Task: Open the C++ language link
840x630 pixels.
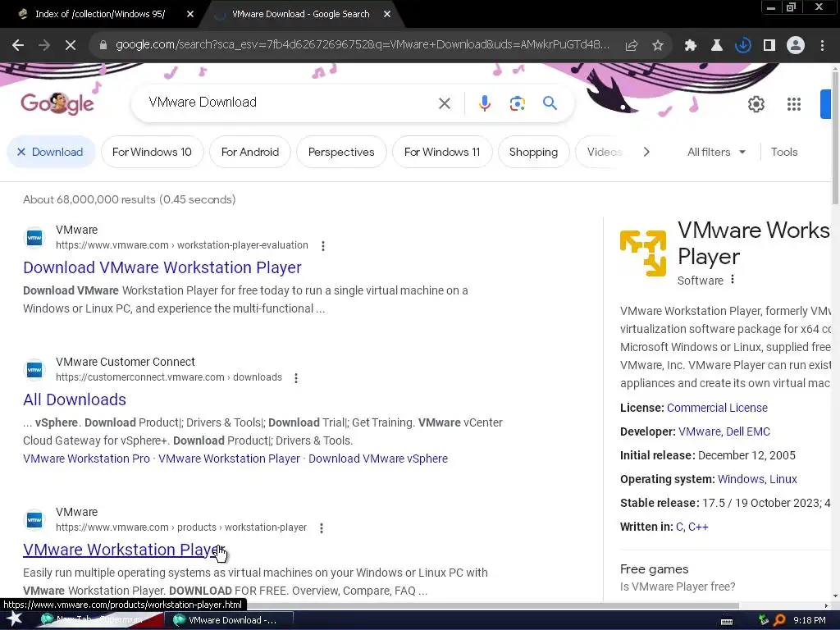Action: [x=698, y=527]
